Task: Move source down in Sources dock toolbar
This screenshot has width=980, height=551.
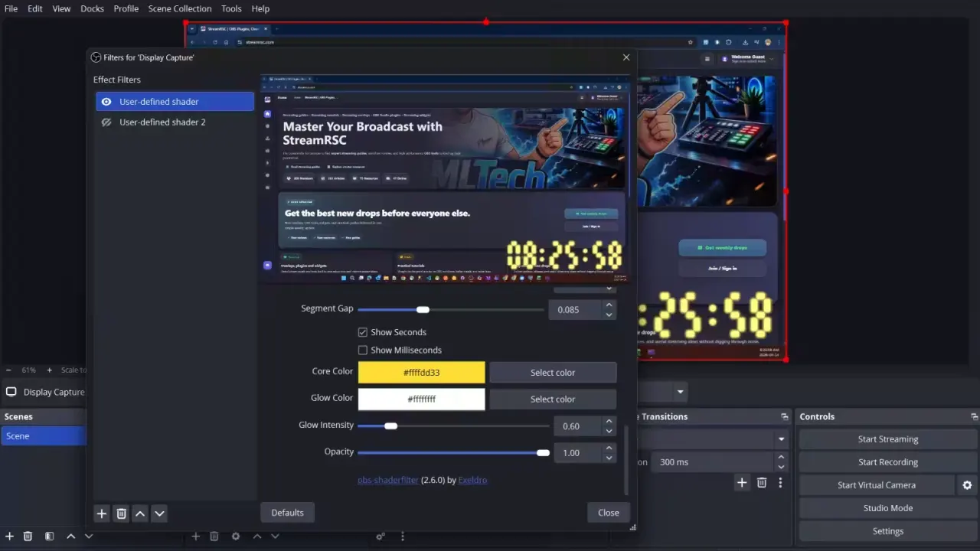Action: (275, 536)
